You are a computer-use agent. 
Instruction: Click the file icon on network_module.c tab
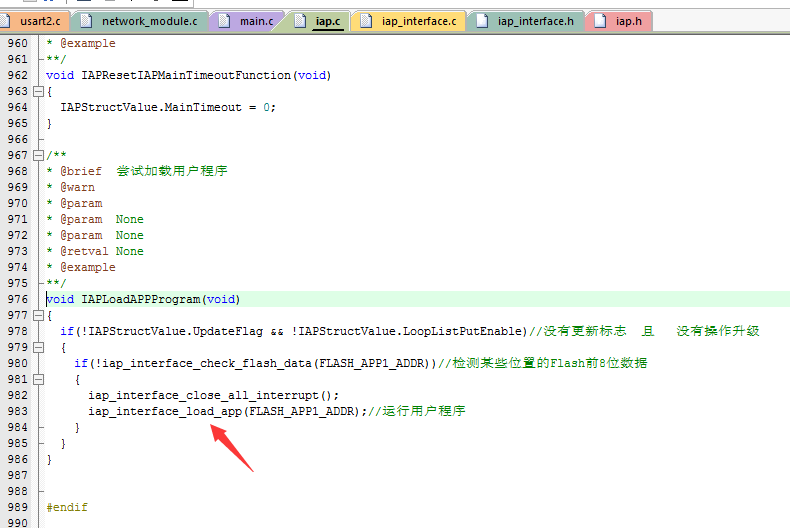coord(87,21)
